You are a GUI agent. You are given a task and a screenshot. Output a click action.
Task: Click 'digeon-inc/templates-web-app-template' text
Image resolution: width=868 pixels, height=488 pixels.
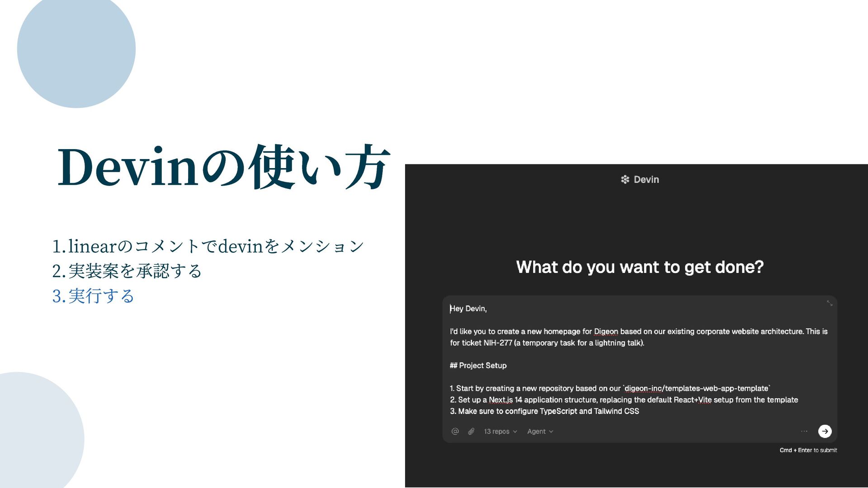pos(697,388)
